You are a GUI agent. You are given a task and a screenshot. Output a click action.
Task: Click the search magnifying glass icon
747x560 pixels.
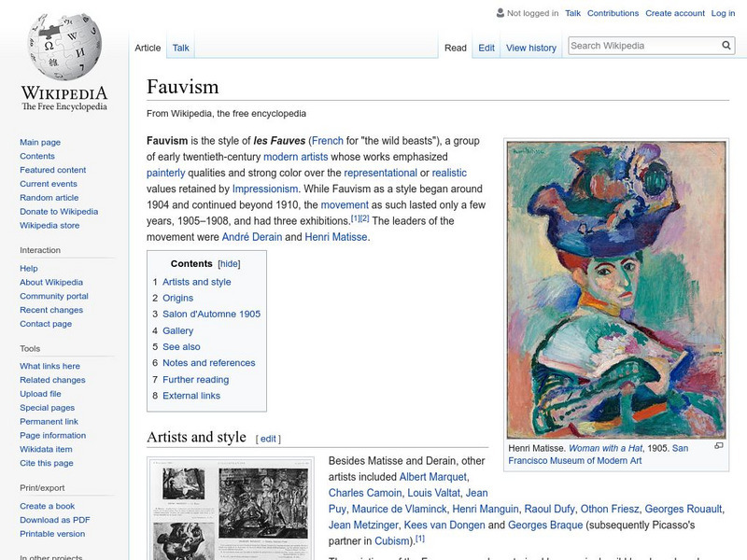(x=726, y=45)
